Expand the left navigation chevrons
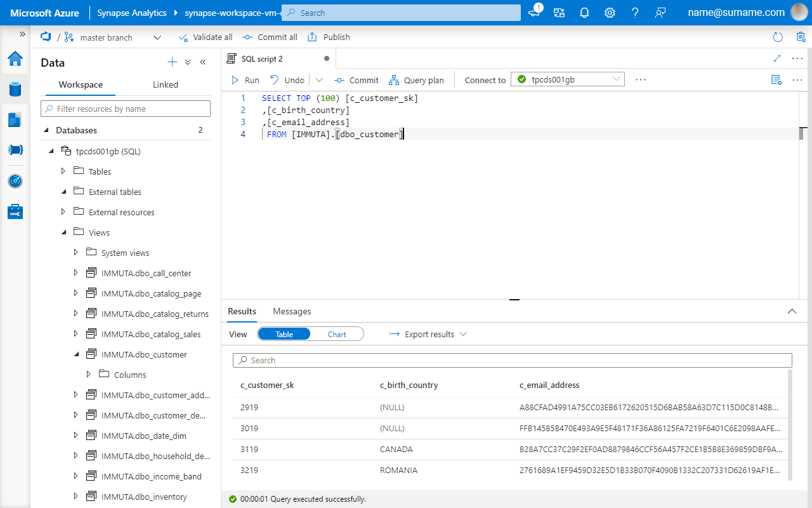Viewport: 812px width, 508px height. pos(22,34)
